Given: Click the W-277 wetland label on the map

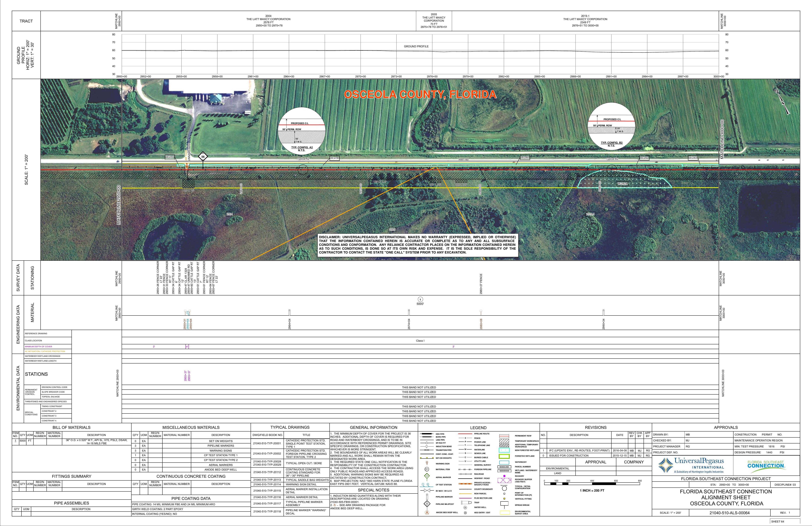Looking at the screenshot, I should tap(170, 157).
